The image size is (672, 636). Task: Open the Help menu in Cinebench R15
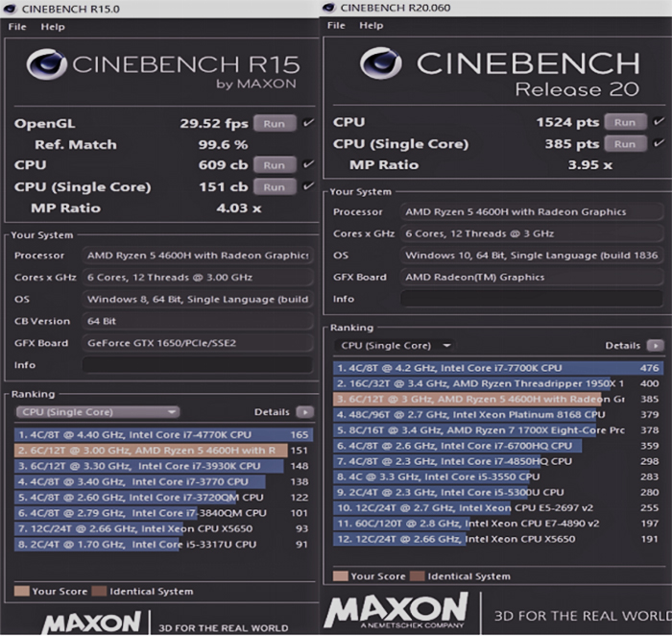pos(53,27)
